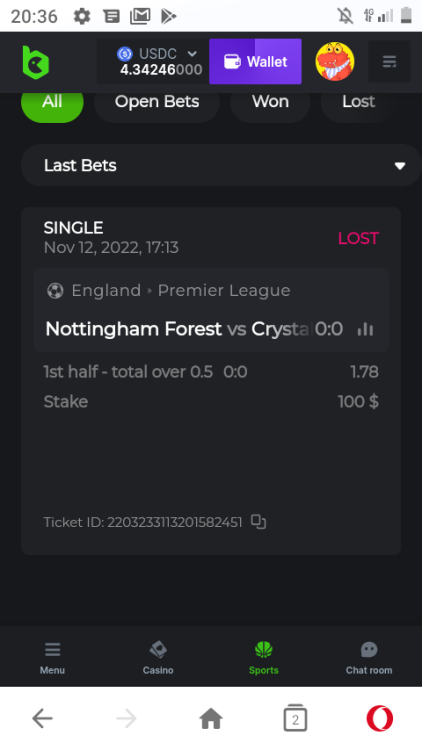Open the Menu in bottom navigation
The image size is (422, 750).
pyautogui.click(x=52, y=658)
